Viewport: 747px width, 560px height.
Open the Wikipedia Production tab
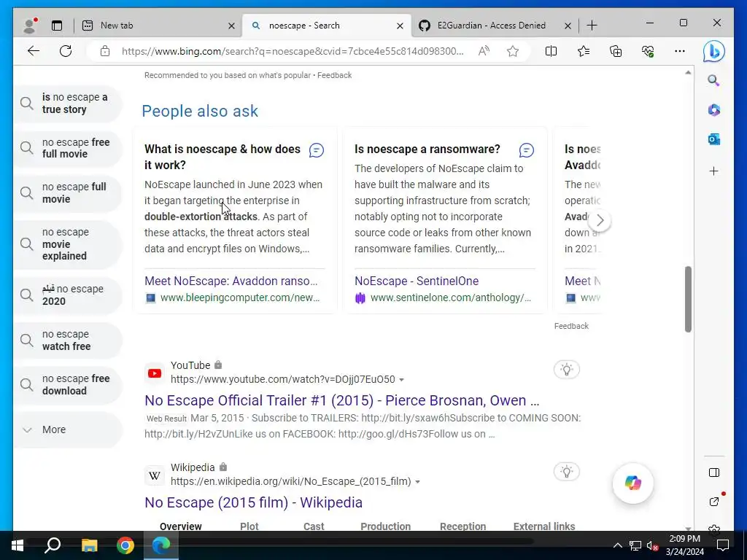385,526
